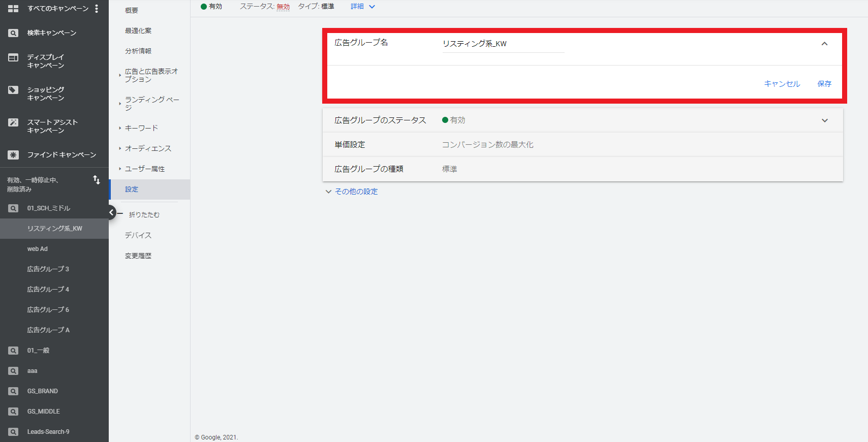Open the 分析情報 page

[138, 51]
